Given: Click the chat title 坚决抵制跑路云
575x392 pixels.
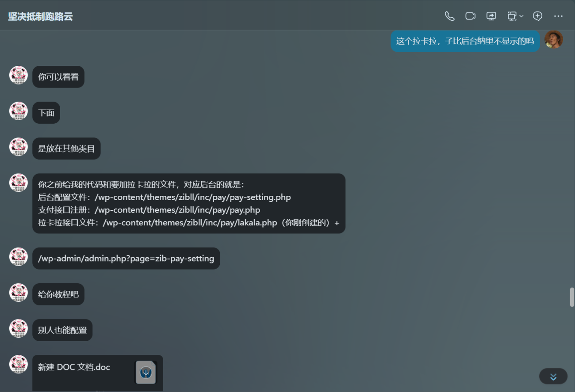Looking at the screenshot, I should click(40, 17).
